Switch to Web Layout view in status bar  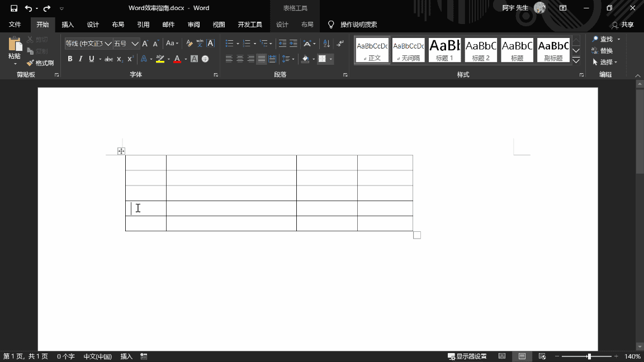tap(542, 356)
